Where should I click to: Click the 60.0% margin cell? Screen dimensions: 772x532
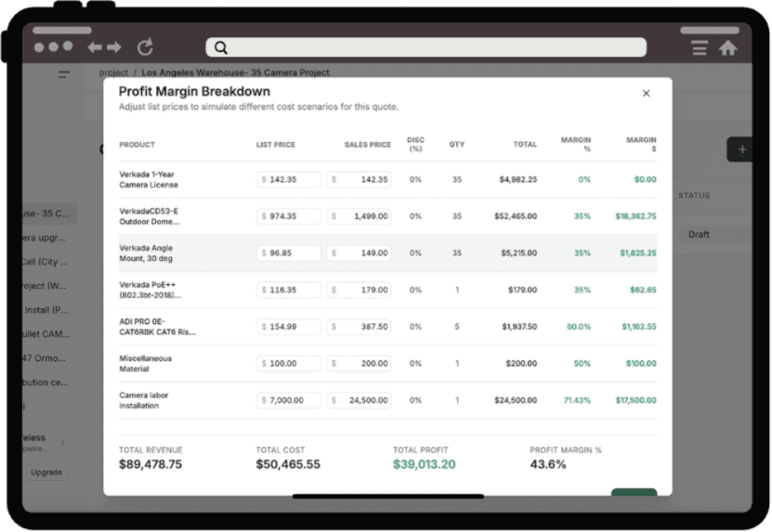click(579, 327)
